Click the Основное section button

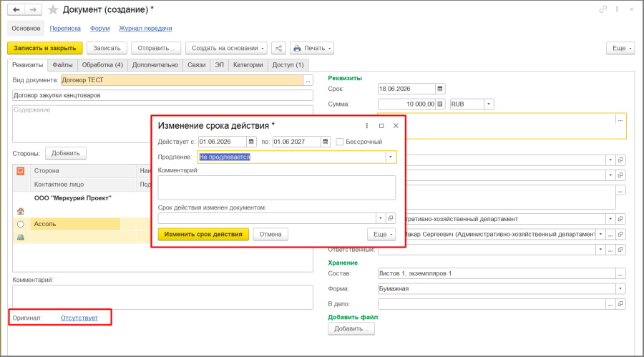pyautogui.click(x=26, y=29)
